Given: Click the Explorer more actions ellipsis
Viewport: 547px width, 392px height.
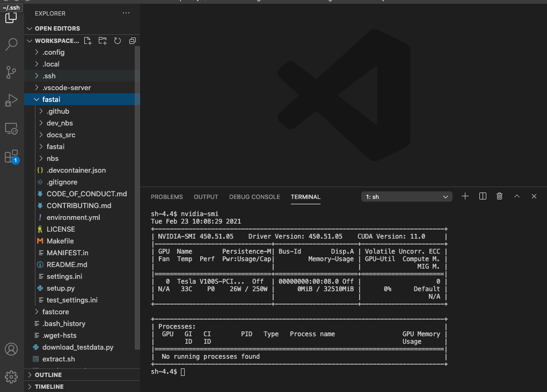Looking at the screenshot, I should 126,13.
